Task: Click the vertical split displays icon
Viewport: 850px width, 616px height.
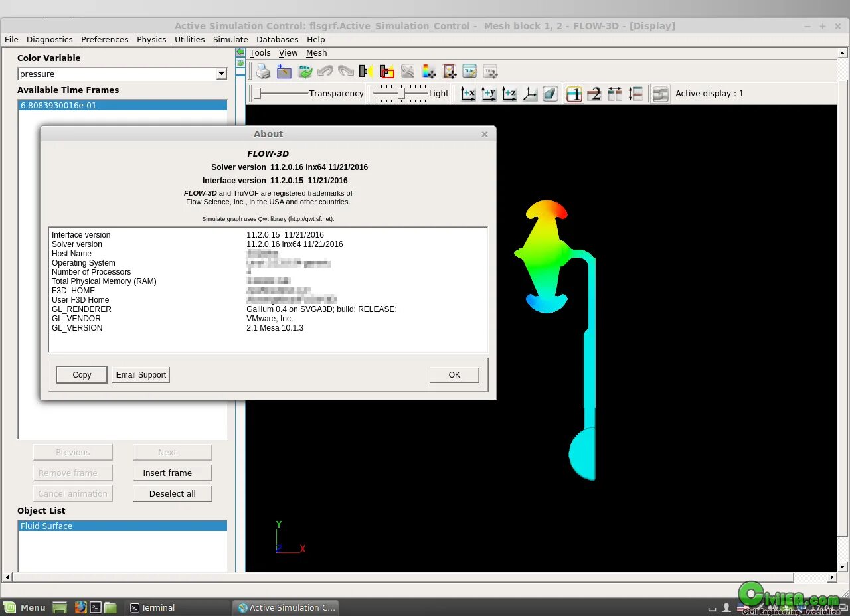Action: point(636,94)
